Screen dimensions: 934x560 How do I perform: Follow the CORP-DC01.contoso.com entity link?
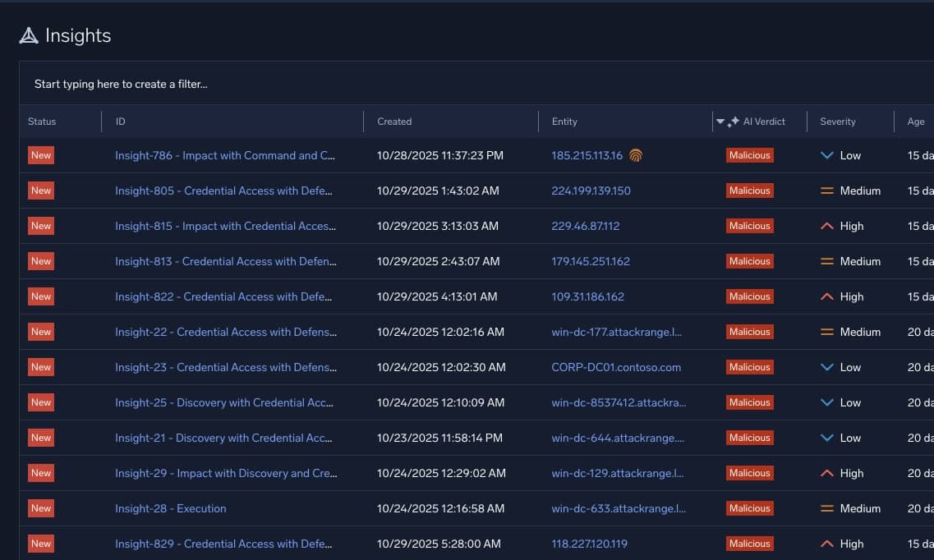616,367
